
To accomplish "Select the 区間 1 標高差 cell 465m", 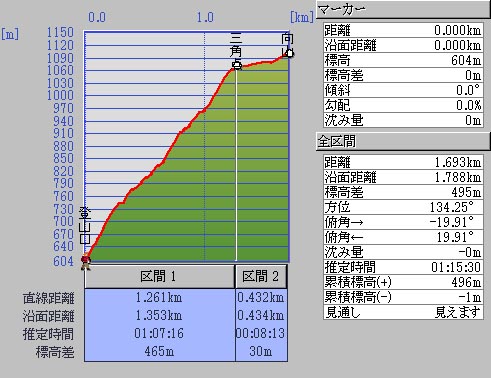I will (159, 351).
